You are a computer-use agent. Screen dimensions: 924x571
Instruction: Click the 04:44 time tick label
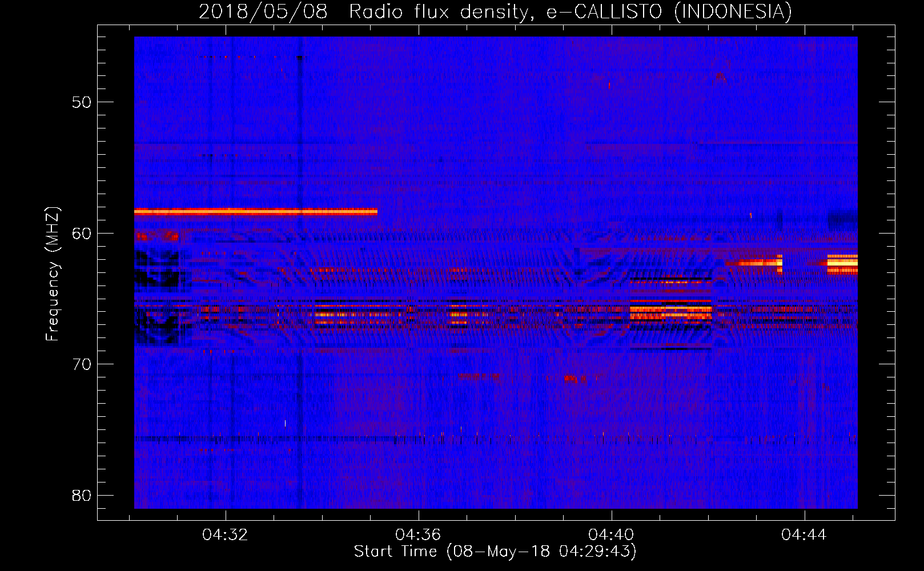click(805, 535)
